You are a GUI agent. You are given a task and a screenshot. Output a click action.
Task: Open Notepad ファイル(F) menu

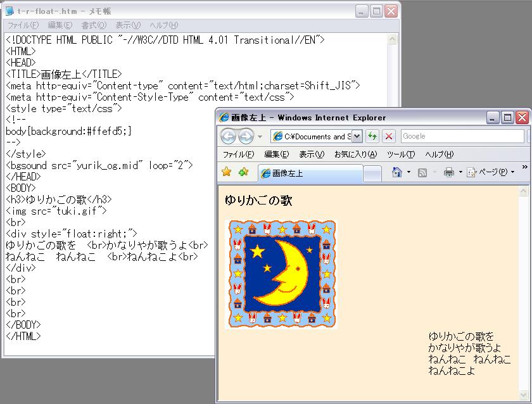(23, 25)
